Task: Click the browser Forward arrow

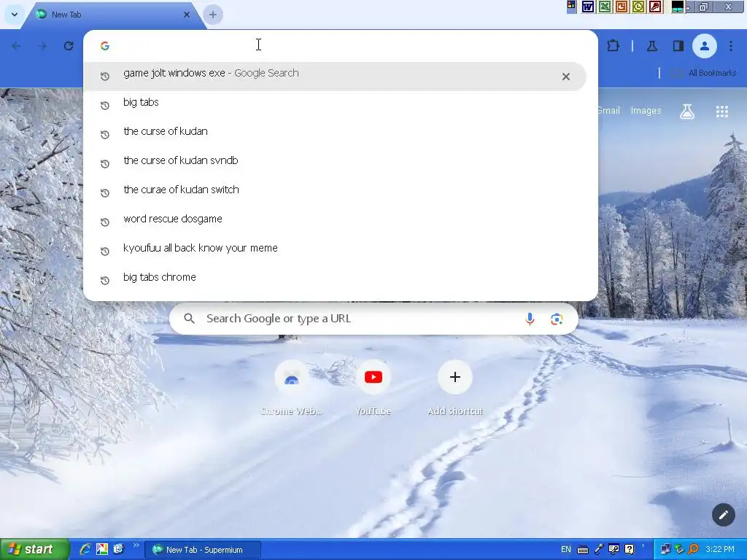Action: tap(42, 46)
